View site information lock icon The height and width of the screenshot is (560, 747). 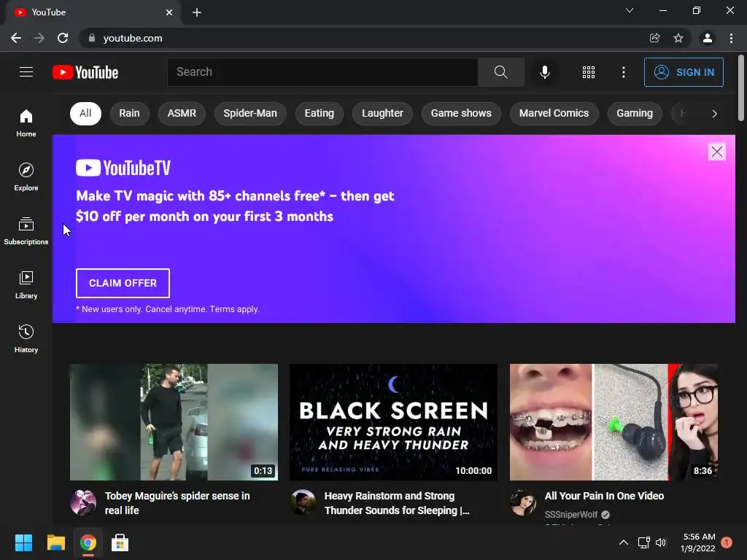tap(92, 38)
